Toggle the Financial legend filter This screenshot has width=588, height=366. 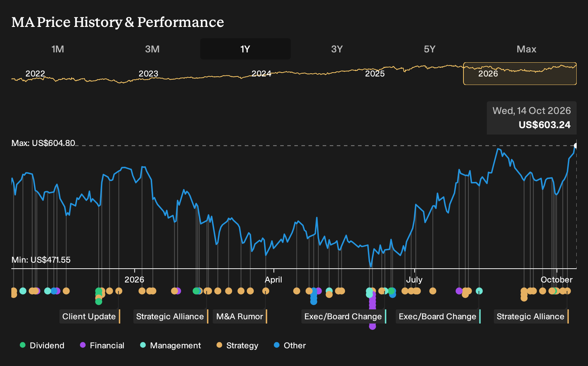[x=102, y=345]
